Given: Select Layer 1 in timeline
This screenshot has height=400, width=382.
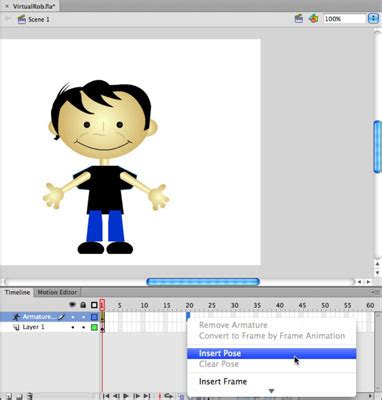Looking at the screenshot, I should (x=33, y=327).
